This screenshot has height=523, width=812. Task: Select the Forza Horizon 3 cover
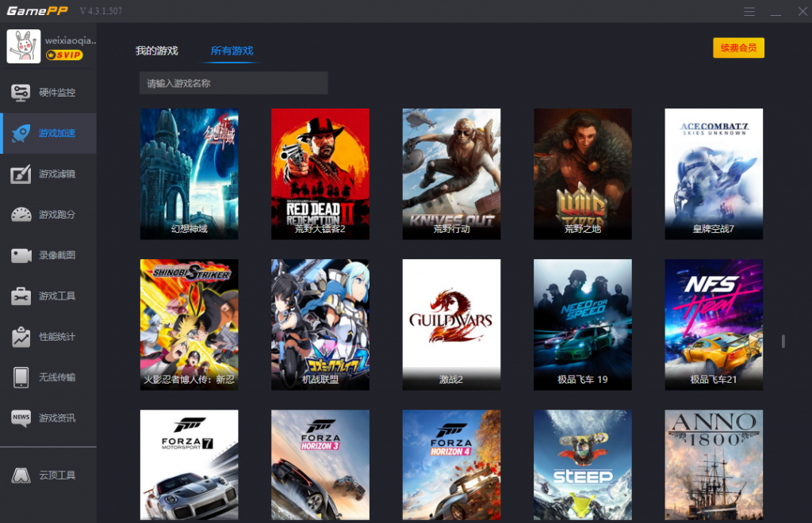320,465
